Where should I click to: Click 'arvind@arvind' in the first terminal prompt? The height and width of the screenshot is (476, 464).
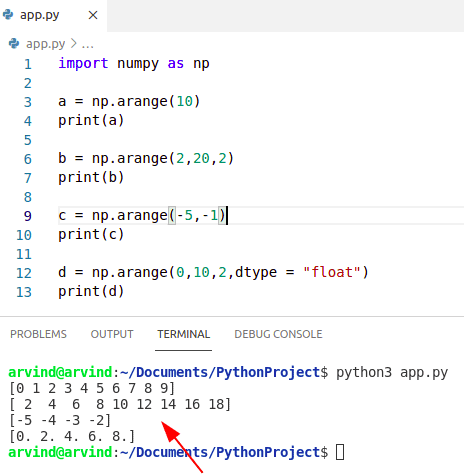pos(60,372)
